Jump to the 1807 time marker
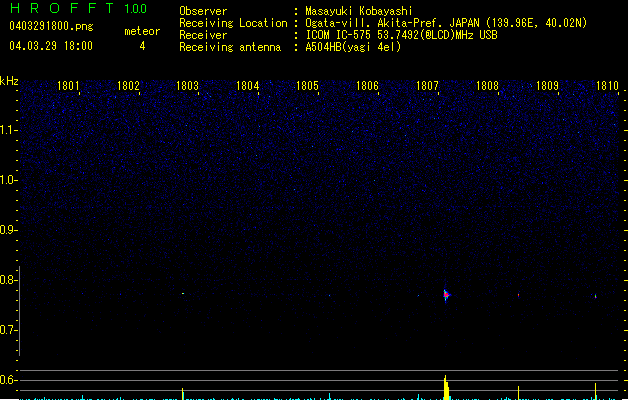This screenshot has height=400, width=629. click(x=428, y=86)
